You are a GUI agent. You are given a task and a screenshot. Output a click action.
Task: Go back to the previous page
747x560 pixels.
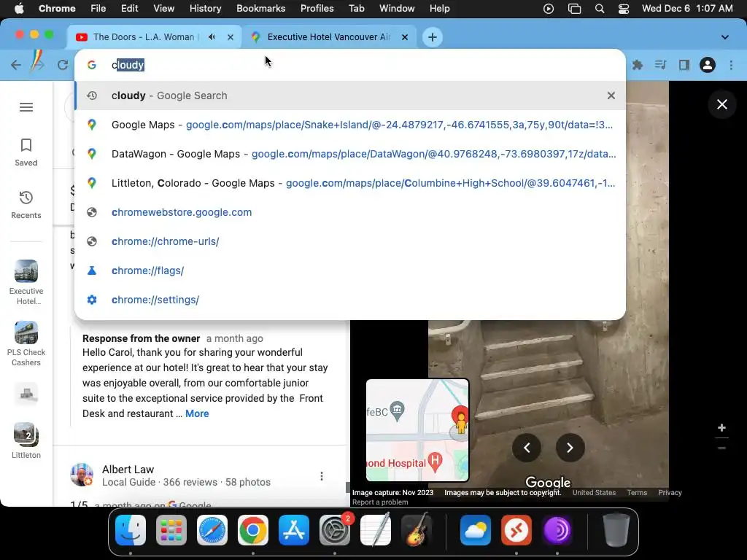16,65
